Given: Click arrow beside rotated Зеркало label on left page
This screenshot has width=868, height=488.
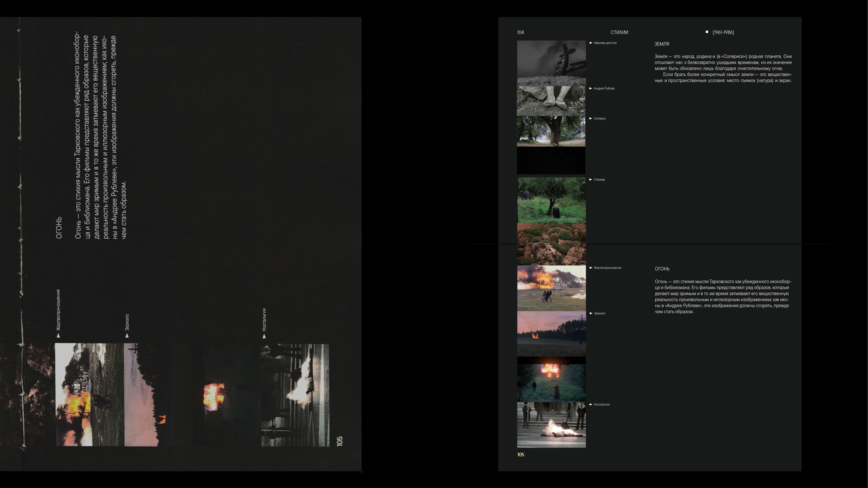Looking at the screenshot, I should (x=127, y=335).
